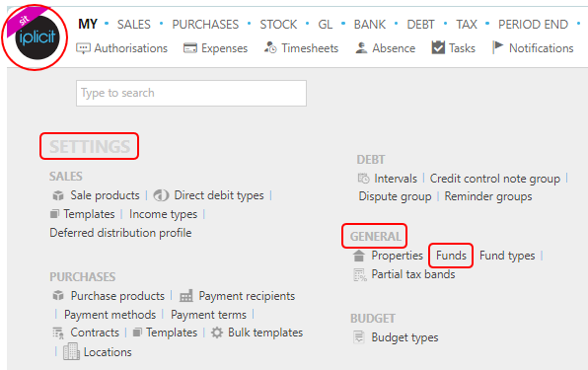This screenshot has height=370, width=588.
Task: Click the Budget types document icon
Action: click(359, 337)
